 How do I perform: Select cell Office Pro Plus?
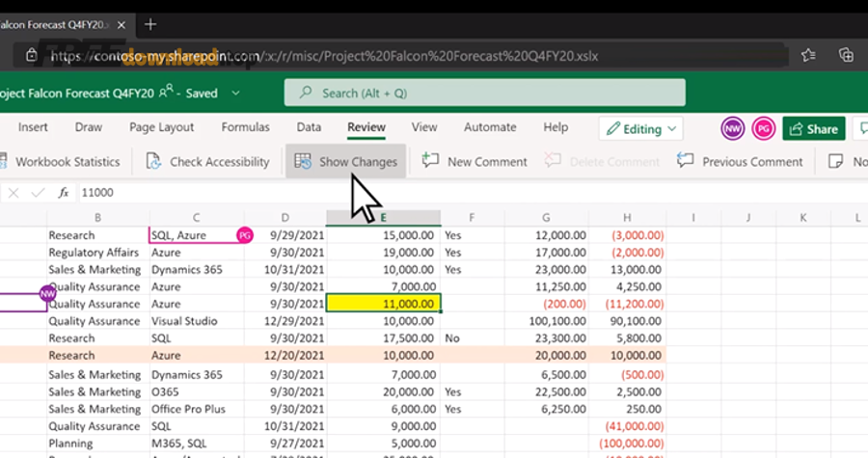pyautogui.click(x=197, y=409)
